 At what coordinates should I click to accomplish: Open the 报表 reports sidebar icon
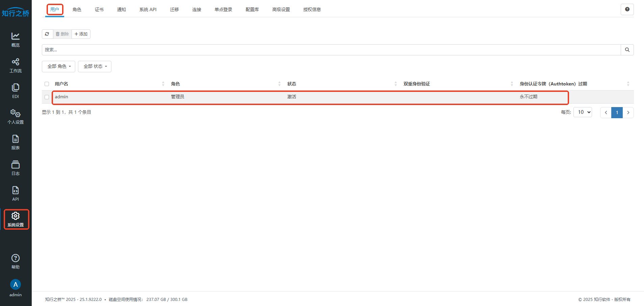16,142
